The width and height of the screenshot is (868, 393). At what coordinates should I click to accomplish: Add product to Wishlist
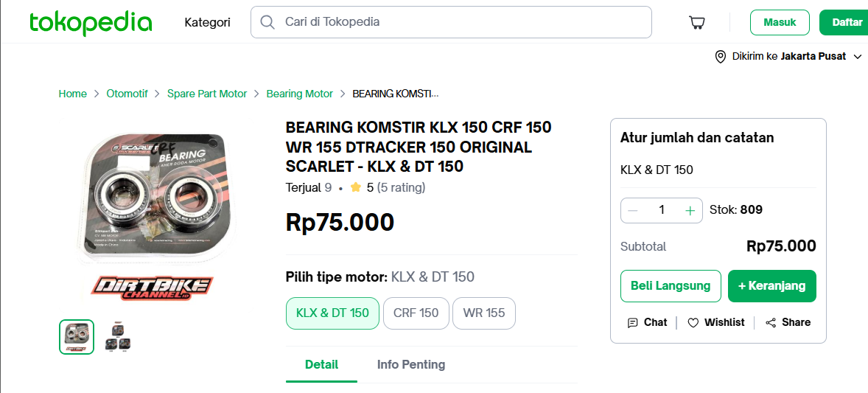[x=716, y=322]
